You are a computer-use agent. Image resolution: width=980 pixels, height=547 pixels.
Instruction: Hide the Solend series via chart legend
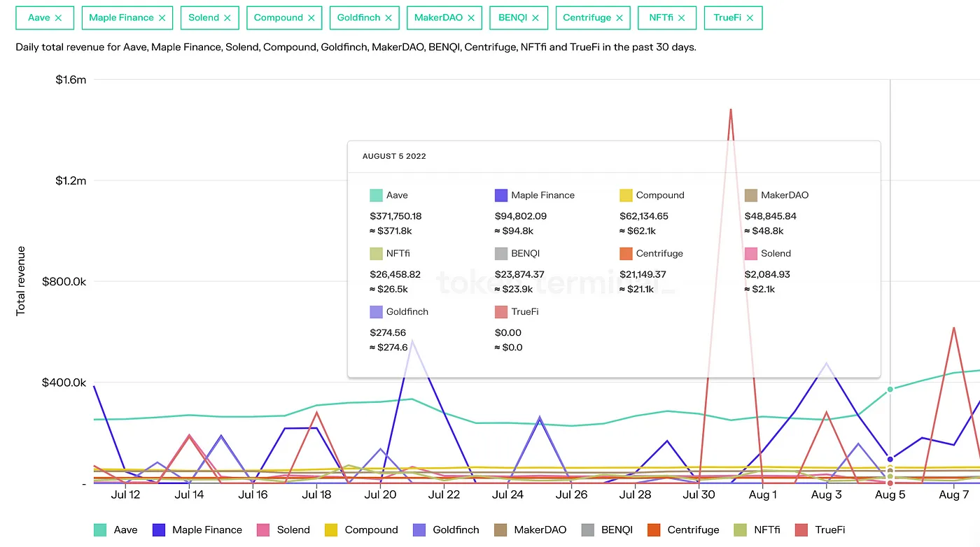(283, 530)
